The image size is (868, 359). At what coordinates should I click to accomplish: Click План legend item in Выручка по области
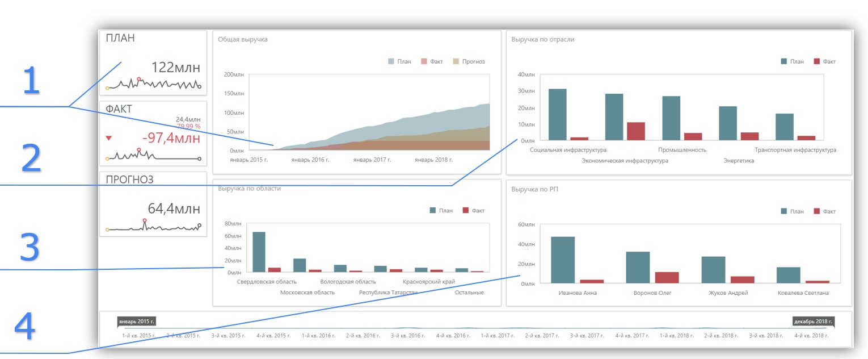441,210
